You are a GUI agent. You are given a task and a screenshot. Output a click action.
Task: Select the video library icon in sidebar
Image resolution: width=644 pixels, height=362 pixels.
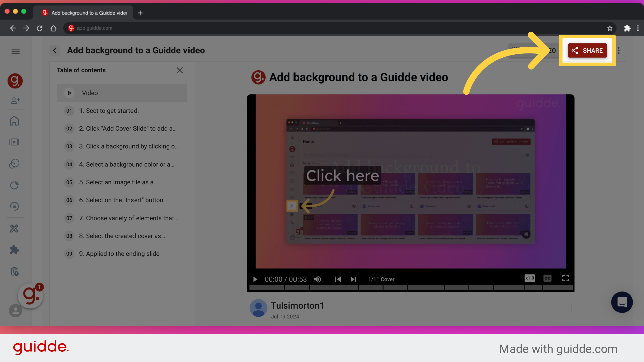pyautogui.click(x=15, y=142)
